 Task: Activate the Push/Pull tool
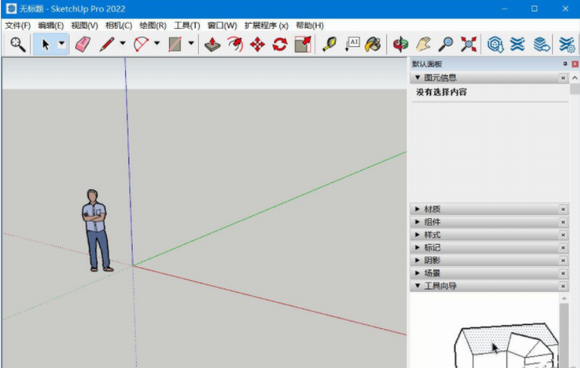pos(212,44)
